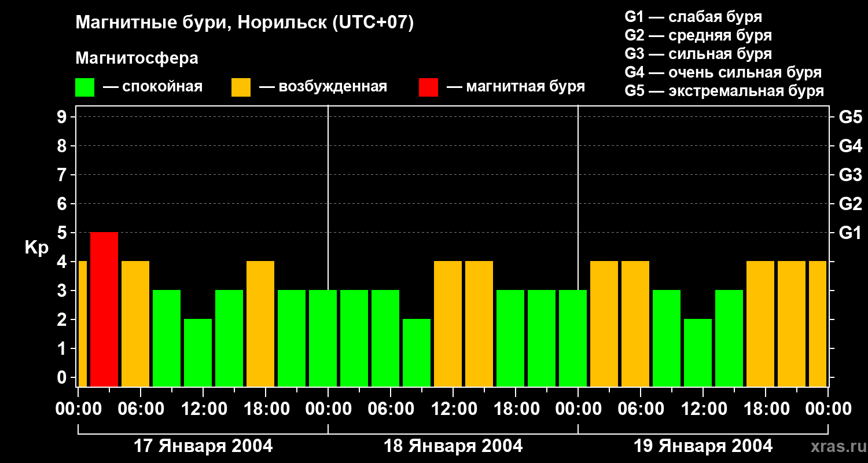The width and height of the screenshot is (868, 463).
Task: Click the 18:00 label above 19 Января
Action: point(766,409)
